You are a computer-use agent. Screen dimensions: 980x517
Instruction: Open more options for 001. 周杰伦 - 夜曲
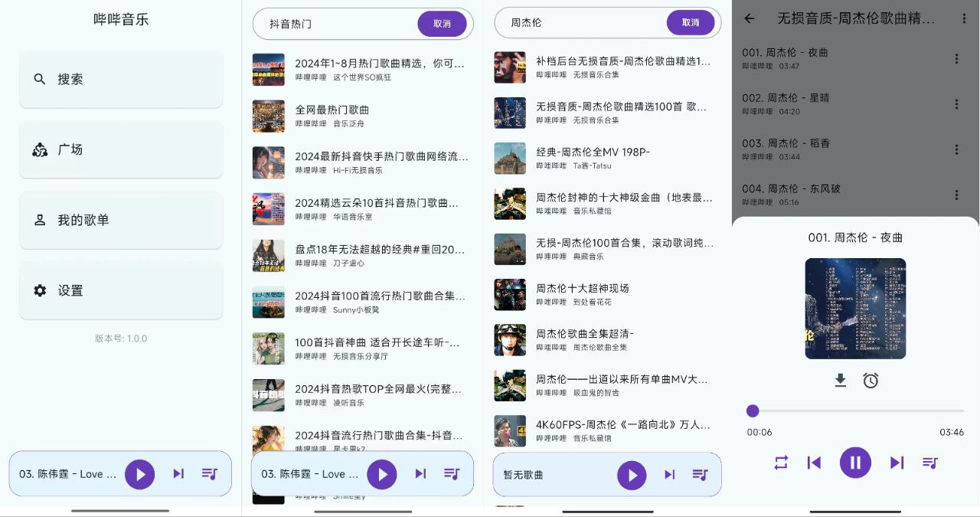coord(956,59)
